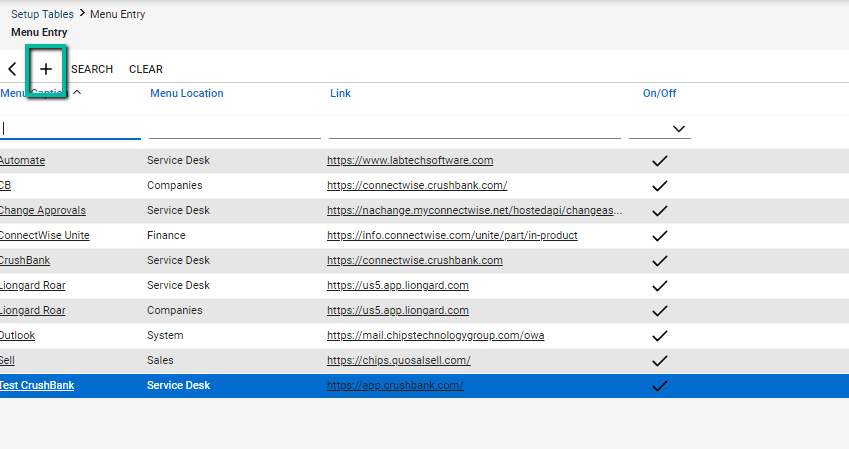
Task: Open the ConnectWise Unite menu entry
Action: pyautogui.click(x=44, y=235)
